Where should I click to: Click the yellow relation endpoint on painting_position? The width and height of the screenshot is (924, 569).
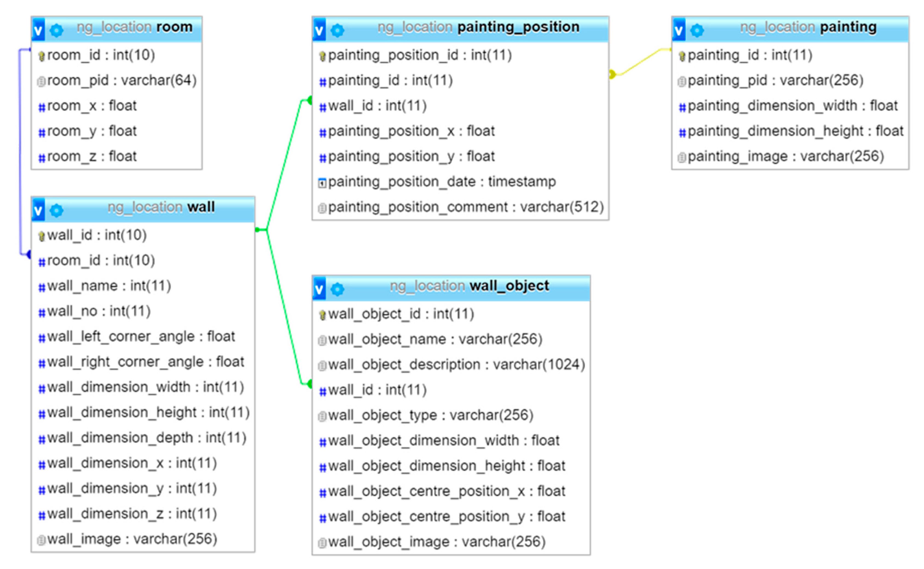(612, 74)
